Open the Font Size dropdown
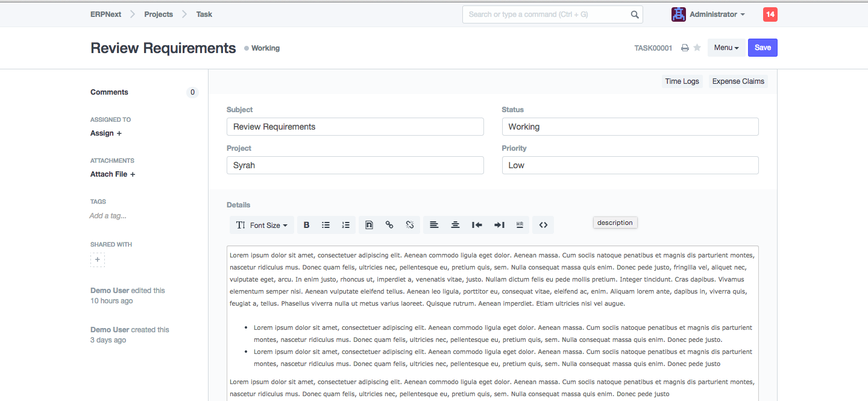The image size is (868, 401). coord(262,225)
